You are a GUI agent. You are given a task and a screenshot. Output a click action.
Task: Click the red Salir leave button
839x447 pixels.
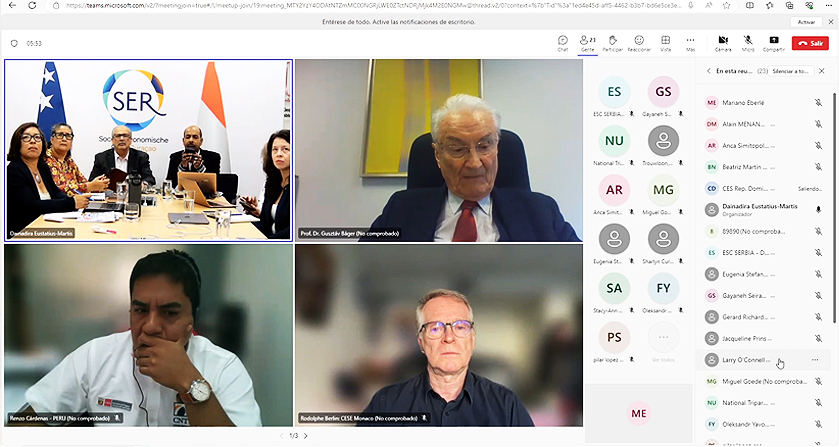coord(810,43)
